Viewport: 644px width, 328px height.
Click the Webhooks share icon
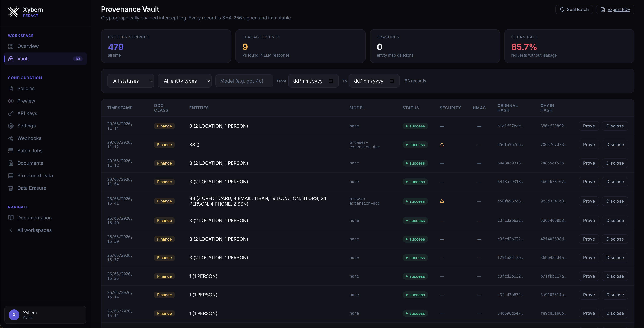tap(11, 138)
